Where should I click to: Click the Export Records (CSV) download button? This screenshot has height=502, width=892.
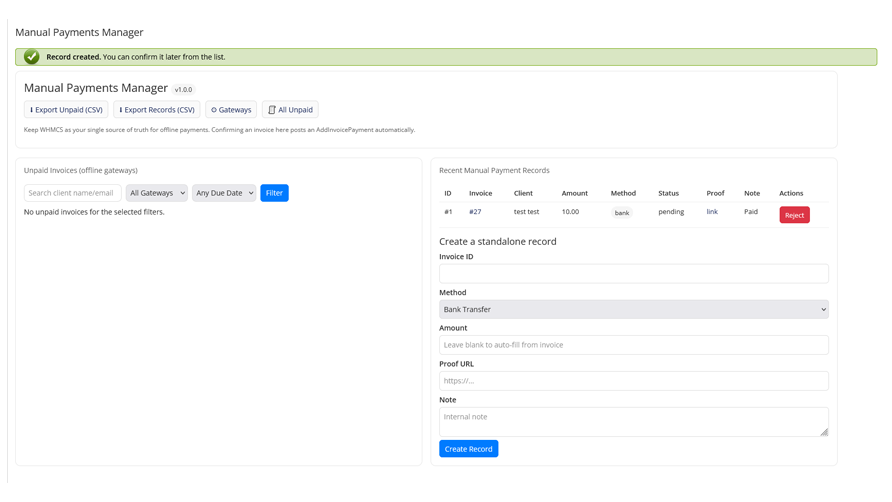pyautogui.click(x=156, y=110)
